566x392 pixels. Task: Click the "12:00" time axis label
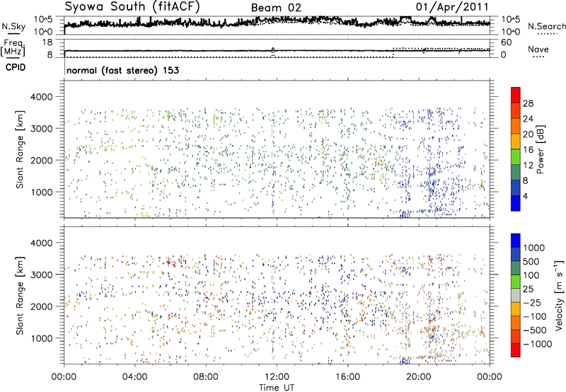pos(277,377)
